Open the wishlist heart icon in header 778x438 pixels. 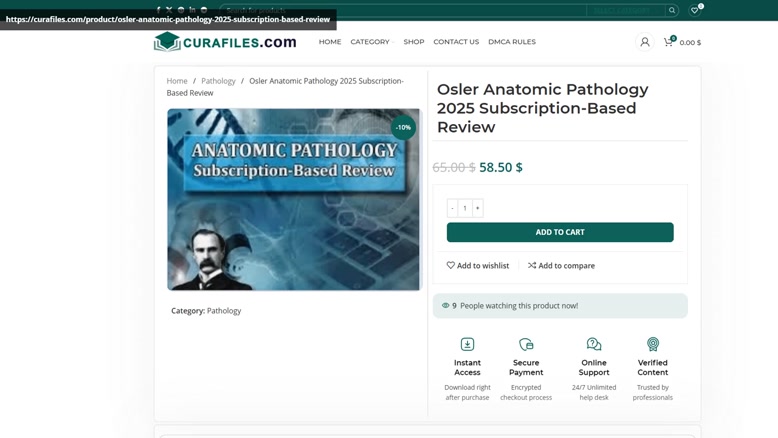click(695, 10)
